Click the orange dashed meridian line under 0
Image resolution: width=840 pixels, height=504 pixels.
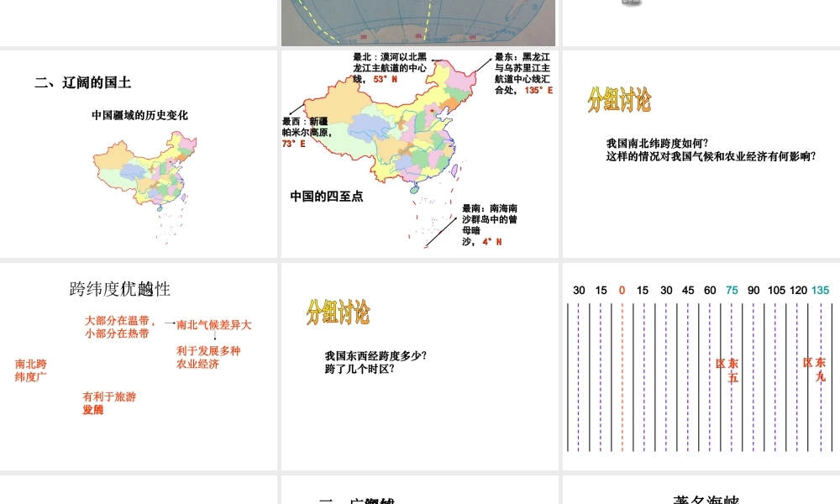click(x=622, y=378)
